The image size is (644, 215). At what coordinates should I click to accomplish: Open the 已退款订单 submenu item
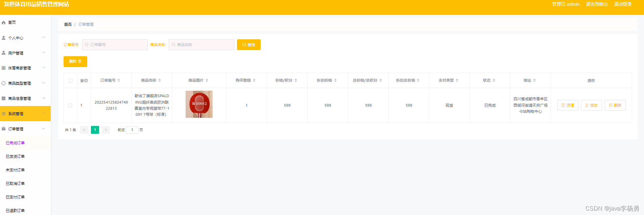click(x=25, y=210)
